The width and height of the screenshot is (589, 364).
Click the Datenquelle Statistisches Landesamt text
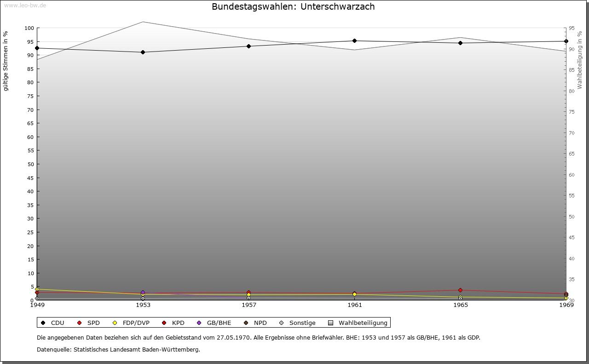point(118,350)
